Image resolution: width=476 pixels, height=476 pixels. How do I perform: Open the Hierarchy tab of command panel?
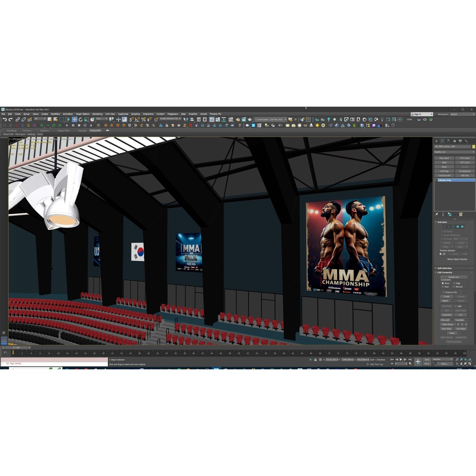click(448, 141)
